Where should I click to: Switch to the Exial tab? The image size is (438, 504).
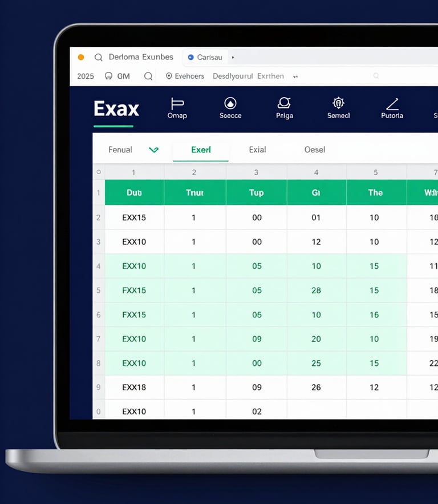(x=258, y=150)
